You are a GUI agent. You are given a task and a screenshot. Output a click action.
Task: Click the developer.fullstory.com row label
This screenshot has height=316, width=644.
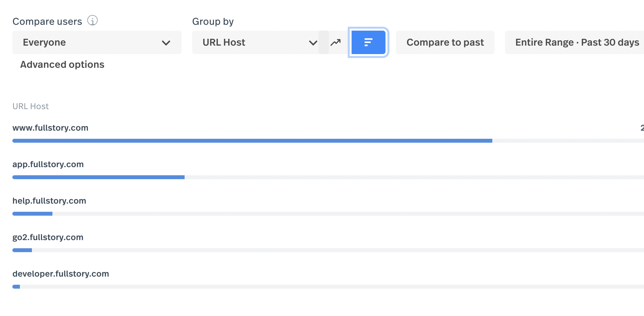point(61,274)
